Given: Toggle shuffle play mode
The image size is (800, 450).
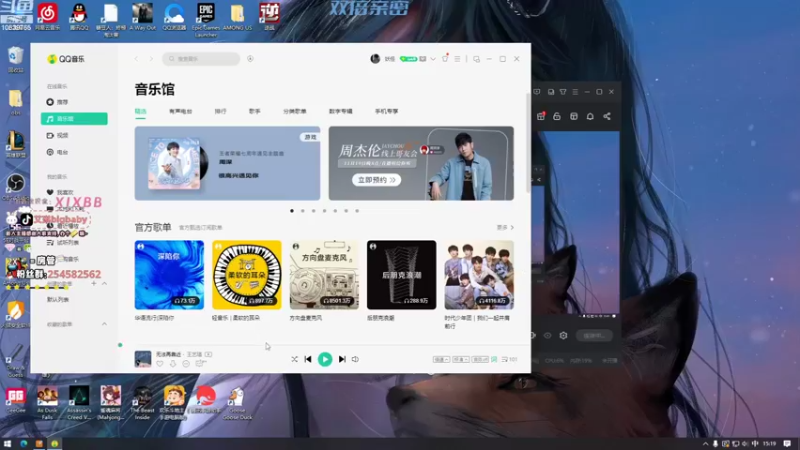Looking at the screenshot, I should coord(294,359).
